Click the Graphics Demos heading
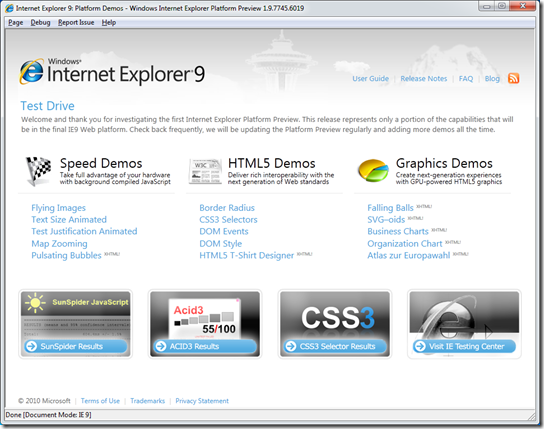Viewport: 544px width, 429px height. tap(444, 163)
